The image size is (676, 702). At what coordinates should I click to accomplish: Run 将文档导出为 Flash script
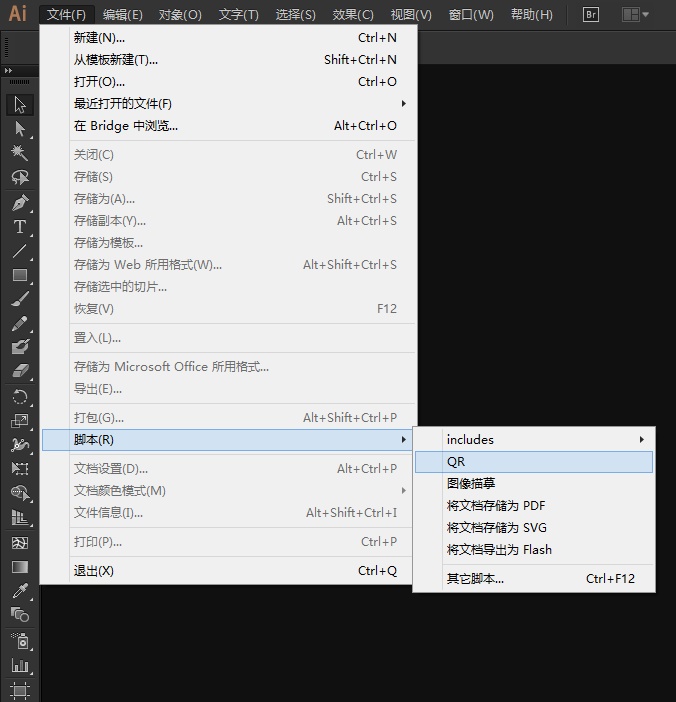tap(534, 549)
